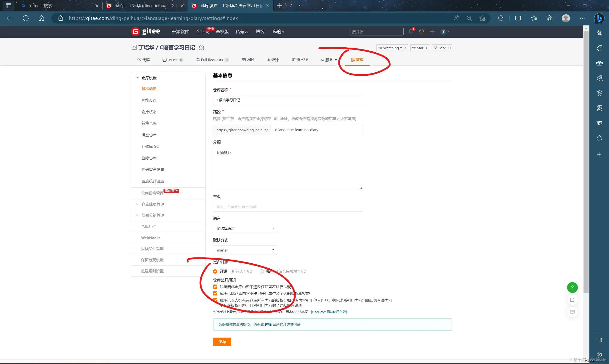Click the orange lightbulb icon in the navbar

coord(421,32)
